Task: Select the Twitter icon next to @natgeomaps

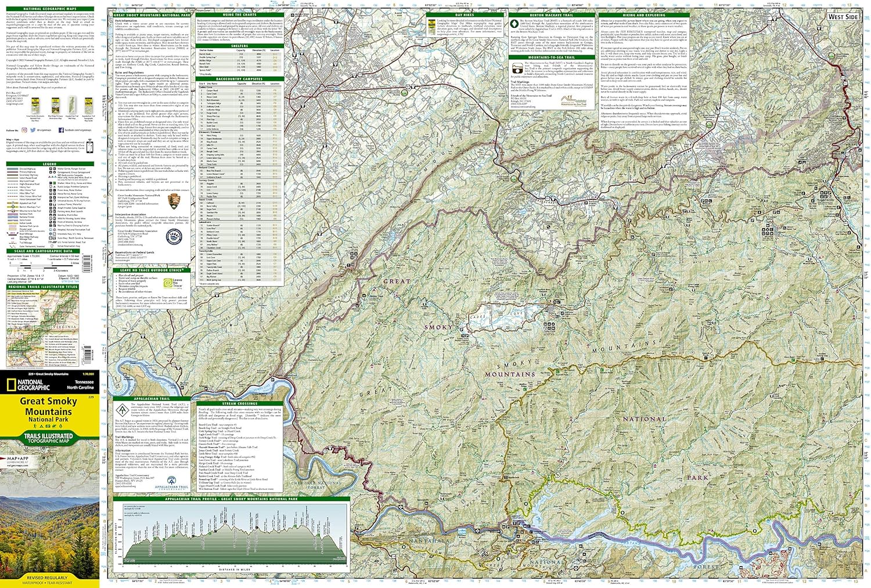Action: [33, 130]
